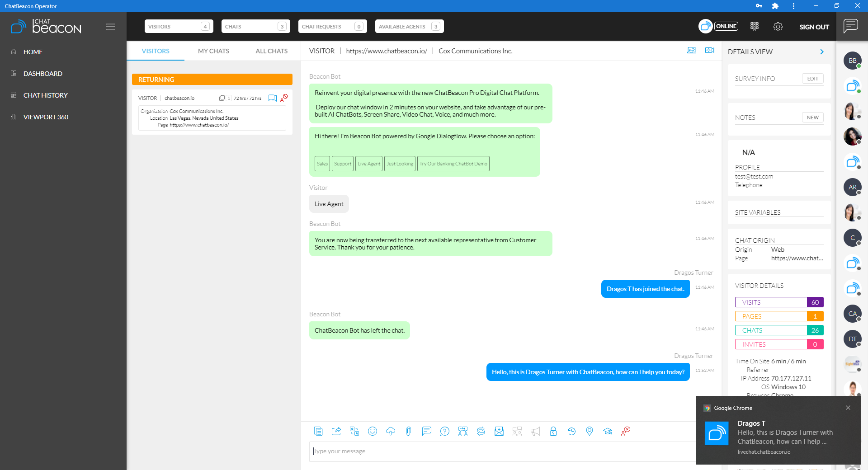Open the canned text document icon
Image resolution: width=868 pixels, height=470 pixels.
tap(318, 431)
